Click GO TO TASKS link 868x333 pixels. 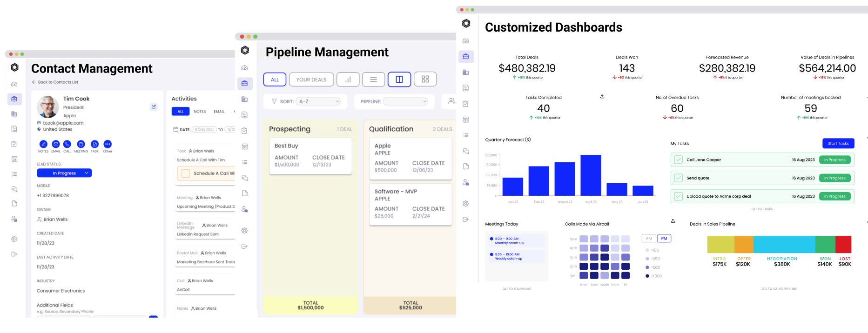coord(762,209)
